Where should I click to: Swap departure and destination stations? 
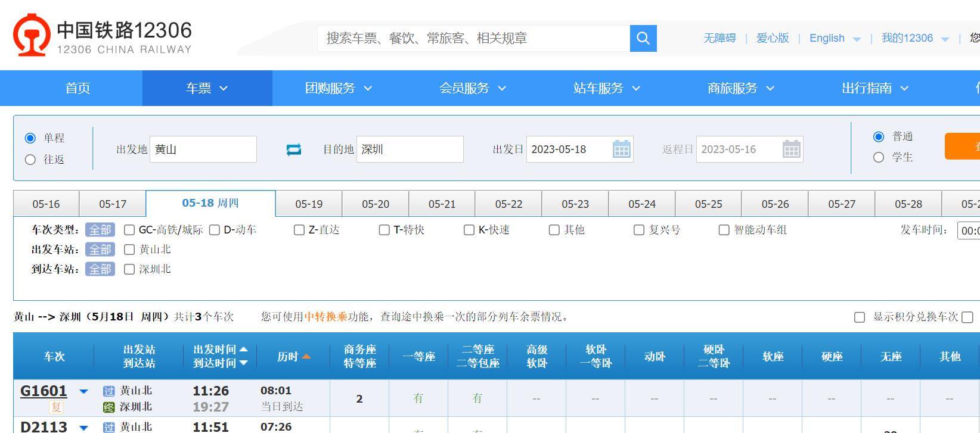coord(294,149)
